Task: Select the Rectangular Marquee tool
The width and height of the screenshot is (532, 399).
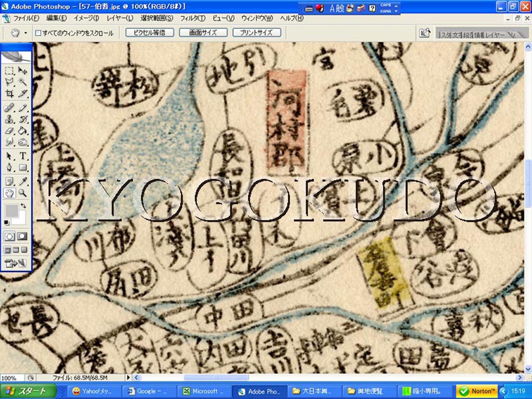Action: pyautogui.click(x=9, y=71)
